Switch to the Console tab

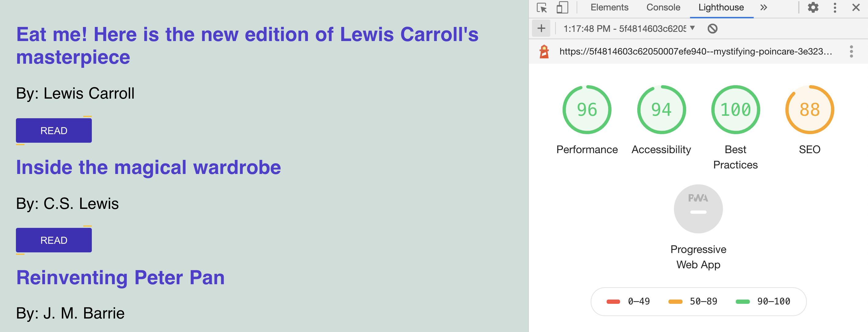click(x=663, y=7)
